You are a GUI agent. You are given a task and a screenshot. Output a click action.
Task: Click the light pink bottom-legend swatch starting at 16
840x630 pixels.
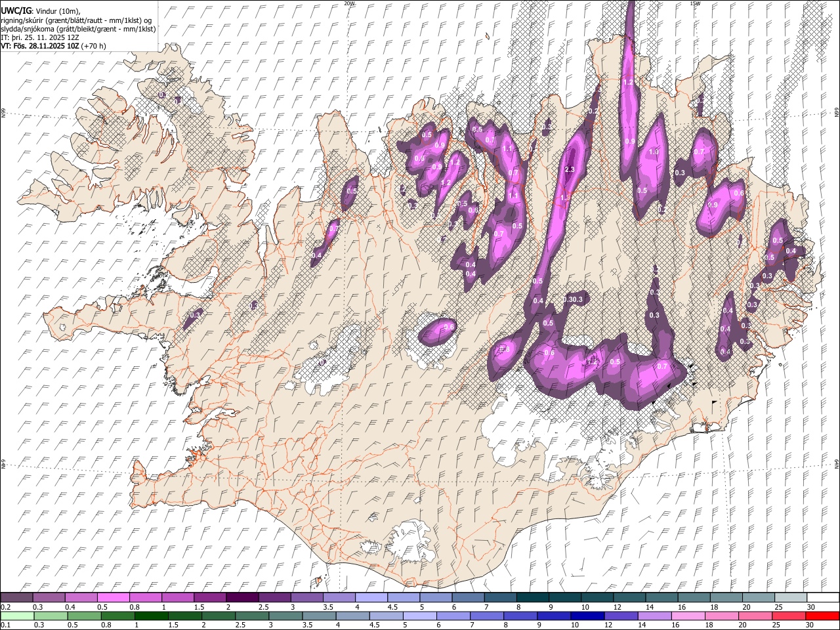[x=688, y=616]
